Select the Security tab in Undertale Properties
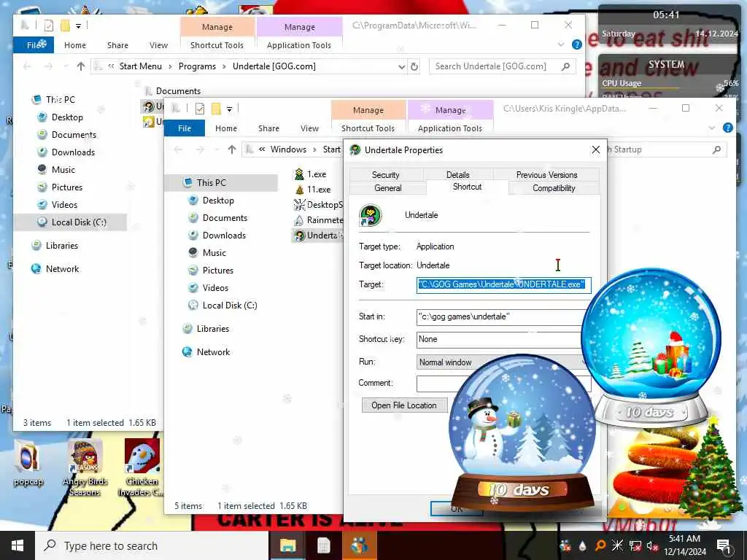The width and height of the screenshot is (747, 560). (x=385, y=175)
